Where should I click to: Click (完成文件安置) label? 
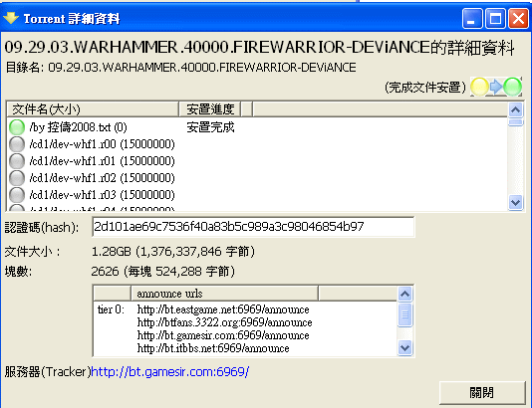tap(425, 88)
